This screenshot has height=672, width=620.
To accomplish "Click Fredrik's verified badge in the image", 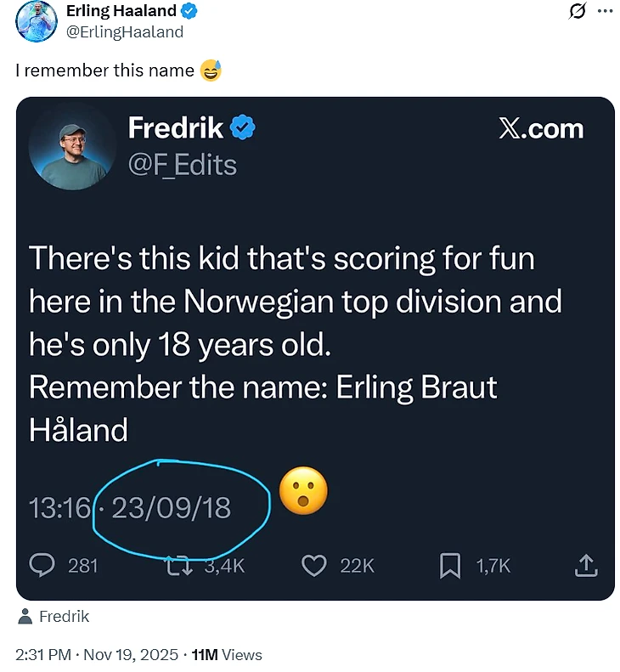I will click(244, 128).
